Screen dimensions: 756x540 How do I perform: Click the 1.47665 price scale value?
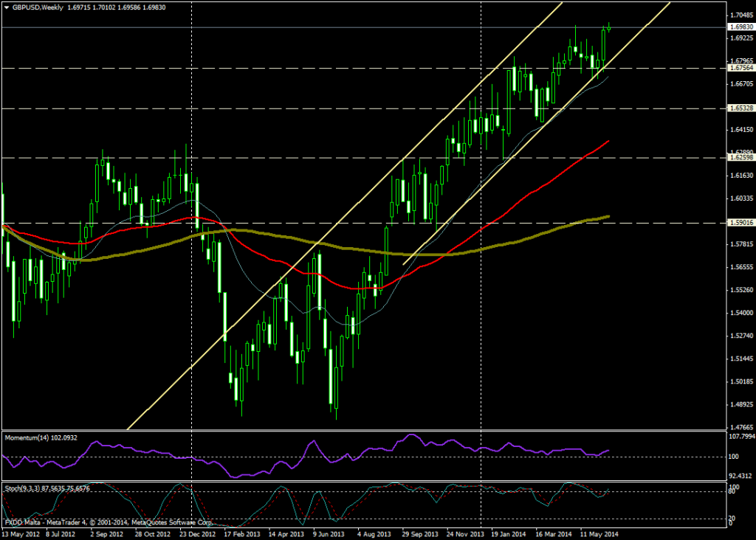[x=740, y=427]
